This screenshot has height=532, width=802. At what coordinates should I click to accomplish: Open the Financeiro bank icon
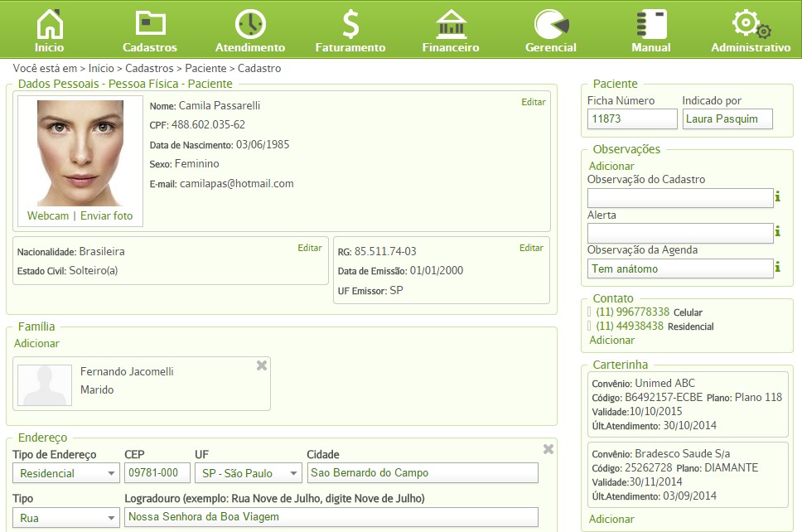coord(451,24)
